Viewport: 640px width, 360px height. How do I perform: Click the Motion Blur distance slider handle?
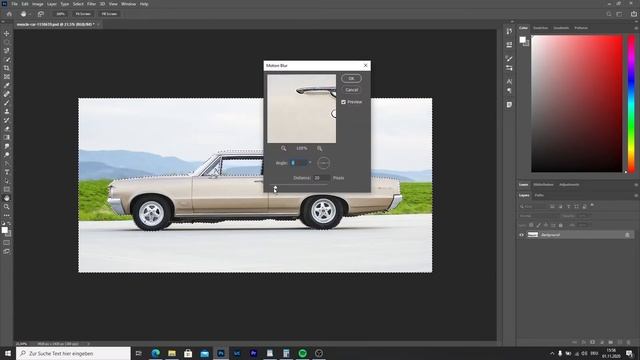pyautogui.click(x=275, y=188)
